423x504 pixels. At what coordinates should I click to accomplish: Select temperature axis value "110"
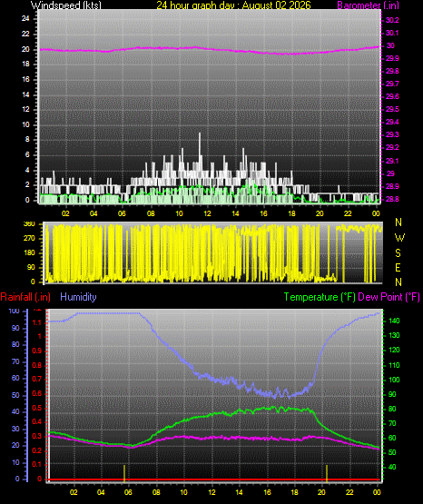[394, 365]
